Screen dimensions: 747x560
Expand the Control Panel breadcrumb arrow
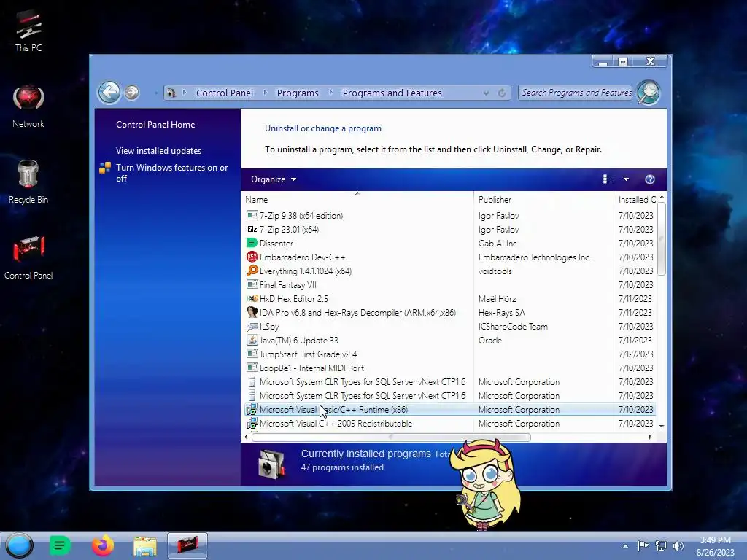(x=265, y=93)
